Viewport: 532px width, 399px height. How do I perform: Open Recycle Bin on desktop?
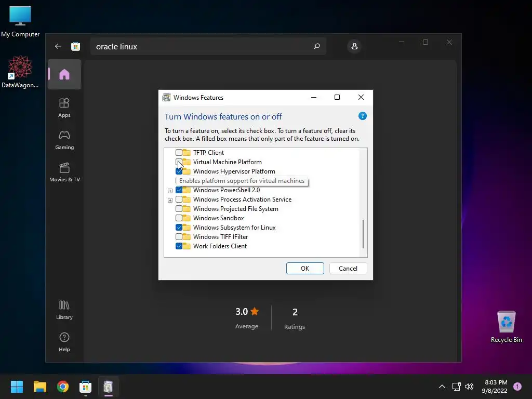pyautogui.click(x=506, y=327)
